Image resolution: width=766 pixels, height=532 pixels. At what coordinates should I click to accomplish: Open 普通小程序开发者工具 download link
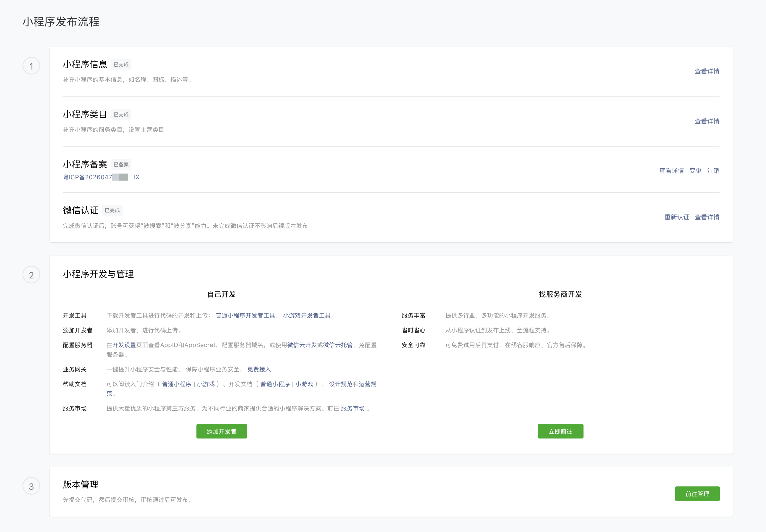click(x=245, y=315)
